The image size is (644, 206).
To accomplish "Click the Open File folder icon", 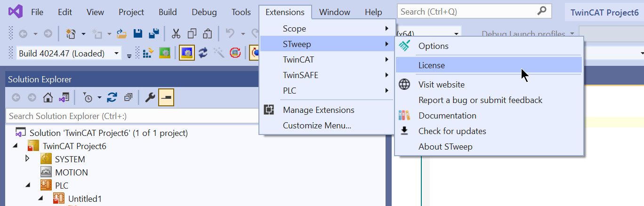I will click(122, 34).
